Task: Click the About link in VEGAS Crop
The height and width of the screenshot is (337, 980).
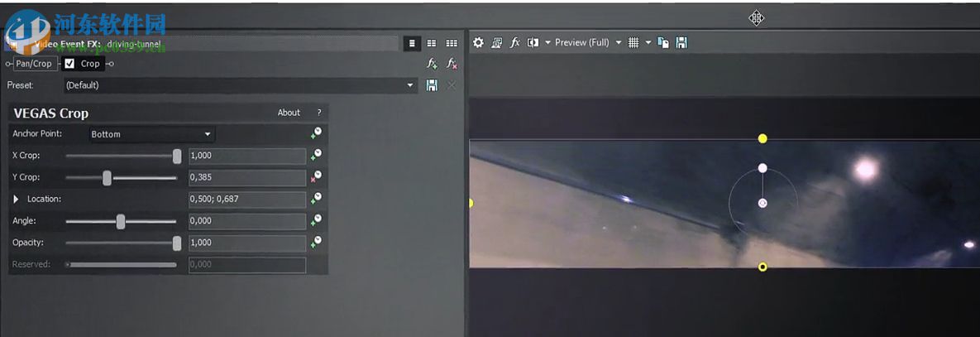Action: (289, 113)
